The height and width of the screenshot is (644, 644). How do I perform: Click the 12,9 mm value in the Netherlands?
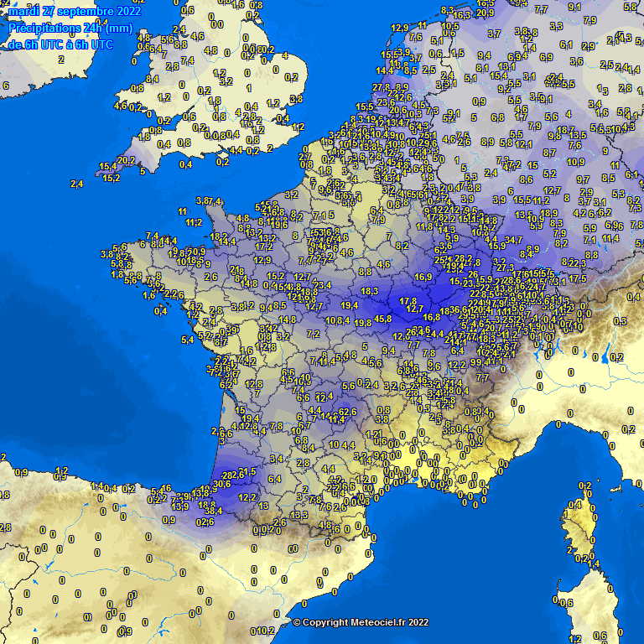(400, 29)
